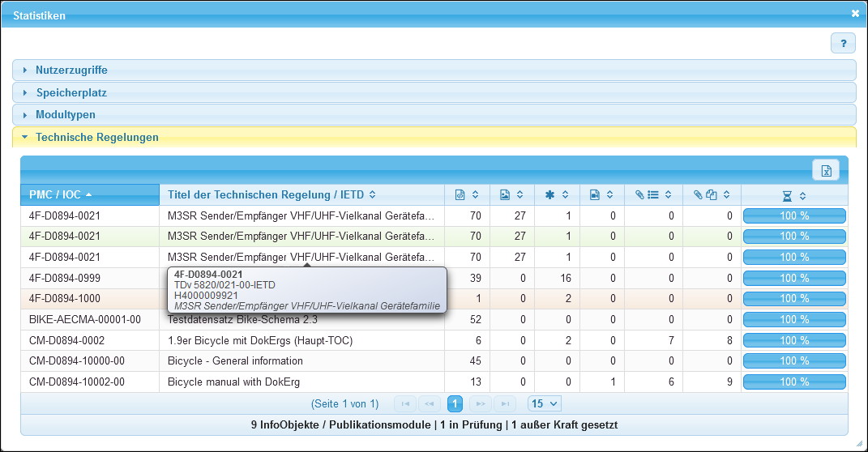Click sort arrows next to asterisk icon

[x=565, y=194]
